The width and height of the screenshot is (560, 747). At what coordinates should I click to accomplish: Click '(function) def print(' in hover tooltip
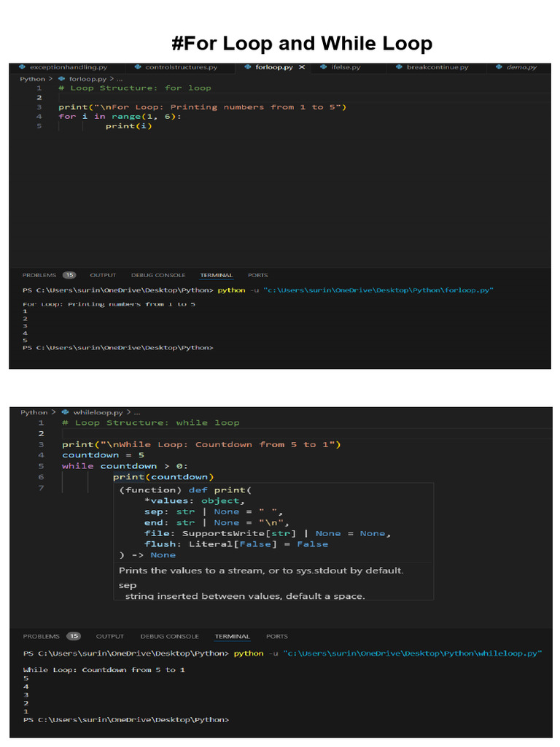coord(185,490)
